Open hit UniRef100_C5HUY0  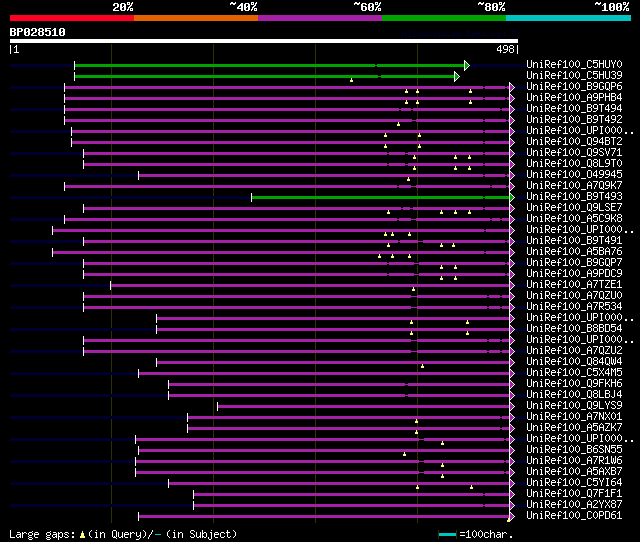(x=574, y=64)
